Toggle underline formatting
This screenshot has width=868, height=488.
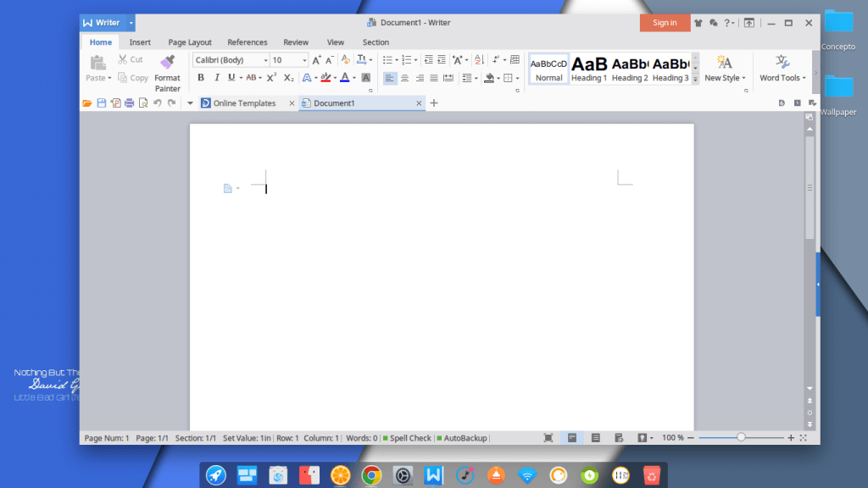point(231,78)
